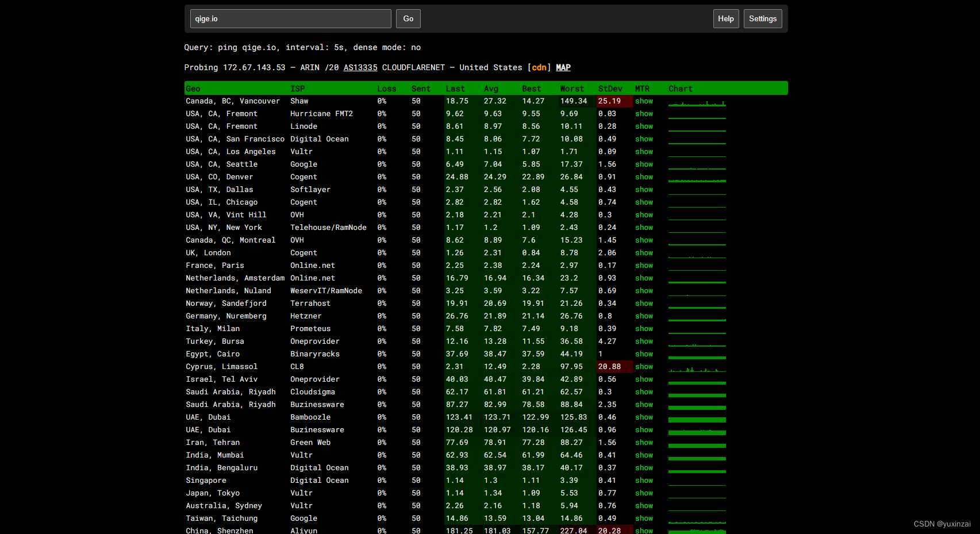Sort by the ISP column header
Viewport: 980px width, 534px height.
(x=298, y=89)
